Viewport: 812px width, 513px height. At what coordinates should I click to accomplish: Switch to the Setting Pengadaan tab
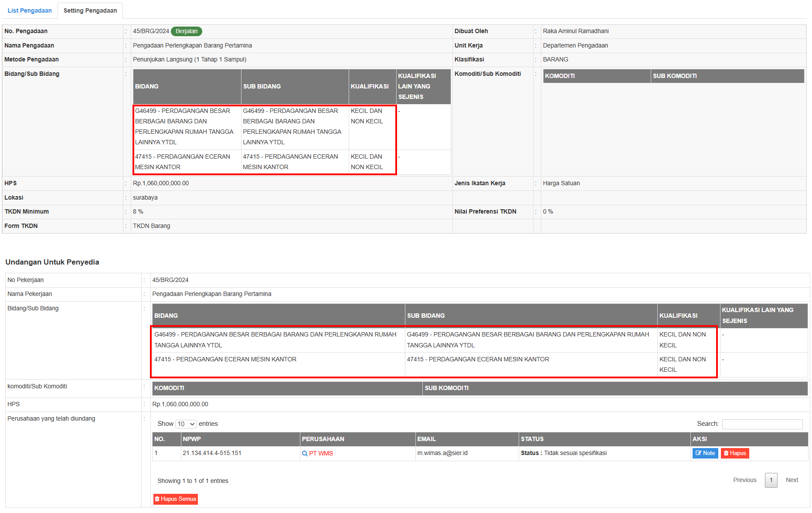pos(90,10)
